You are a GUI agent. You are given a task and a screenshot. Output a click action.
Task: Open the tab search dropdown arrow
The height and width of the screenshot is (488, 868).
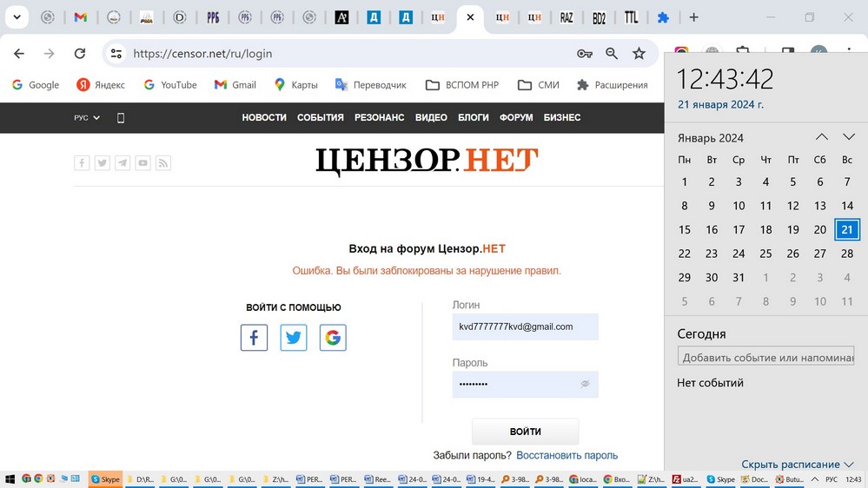coord(17,17)
